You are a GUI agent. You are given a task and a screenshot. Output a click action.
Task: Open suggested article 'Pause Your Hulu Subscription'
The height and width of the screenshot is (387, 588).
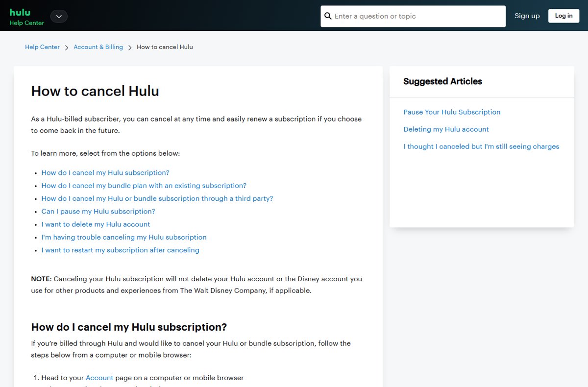point(452,112)
